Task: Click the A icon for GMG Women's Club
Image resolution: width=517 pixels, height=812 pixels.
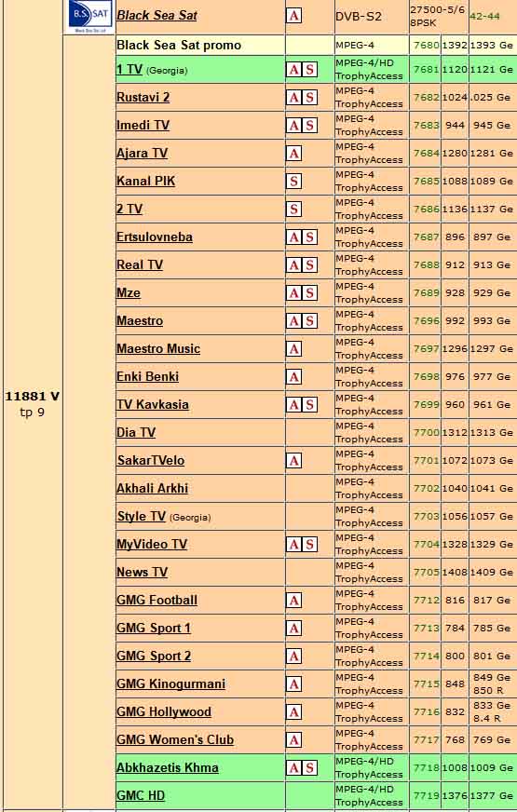Action: (x=293, y=740)
